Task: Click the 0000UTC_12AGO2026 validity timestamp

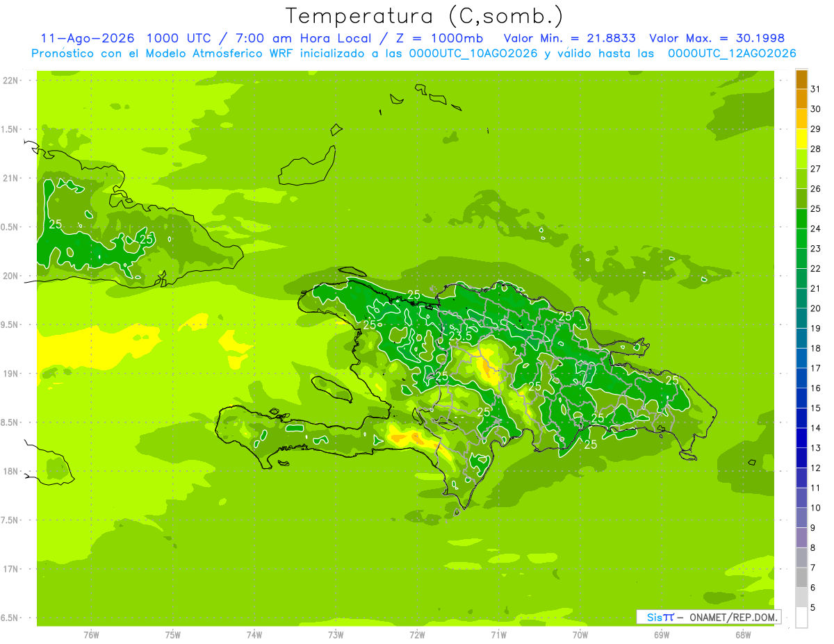Action: coord(732,53)
